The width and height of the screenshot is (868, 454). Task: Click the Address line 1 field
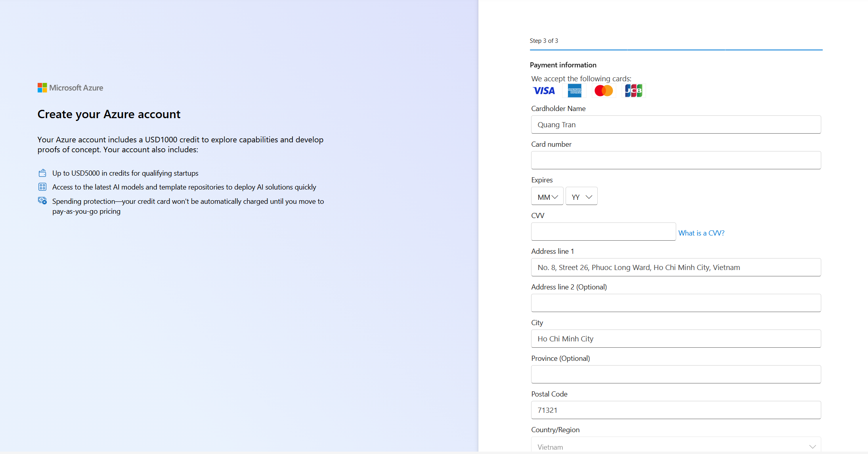[676, 267]
